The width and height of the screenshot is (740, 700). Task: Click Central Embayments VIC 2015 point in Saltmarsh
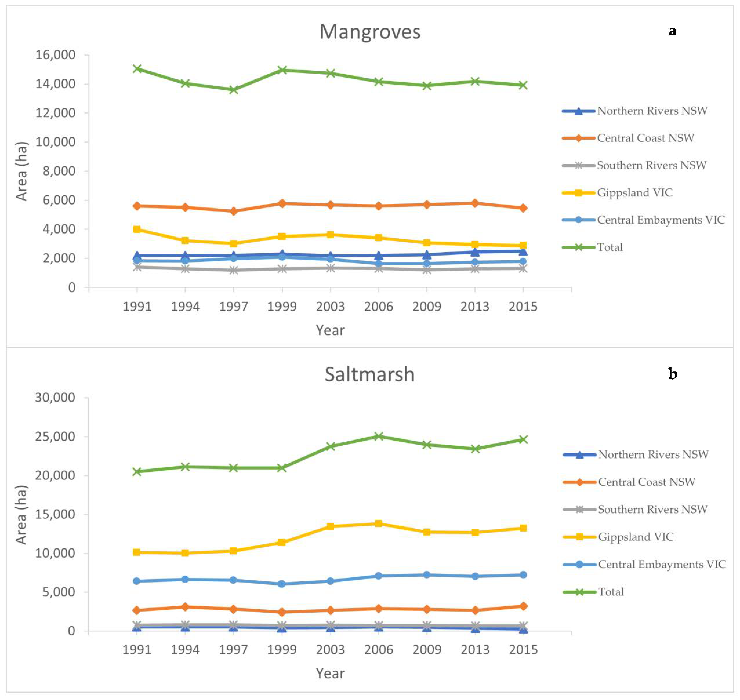523,575
